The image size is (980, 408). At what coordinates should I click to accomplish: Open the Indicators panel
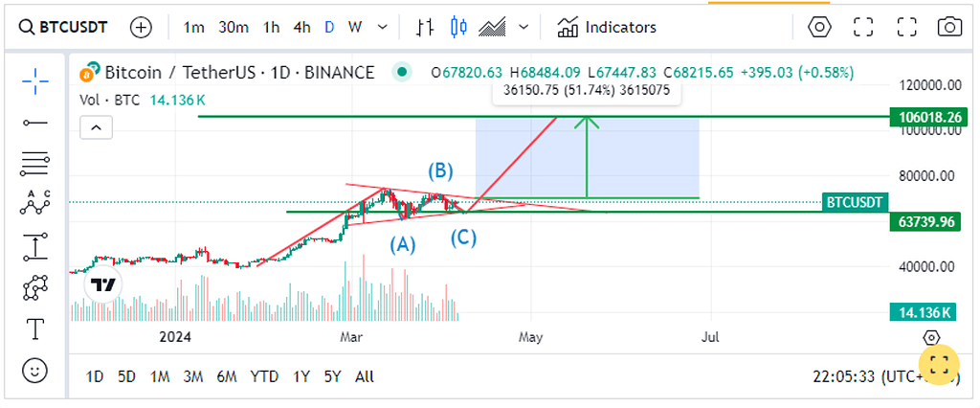(x=607, y=27)
